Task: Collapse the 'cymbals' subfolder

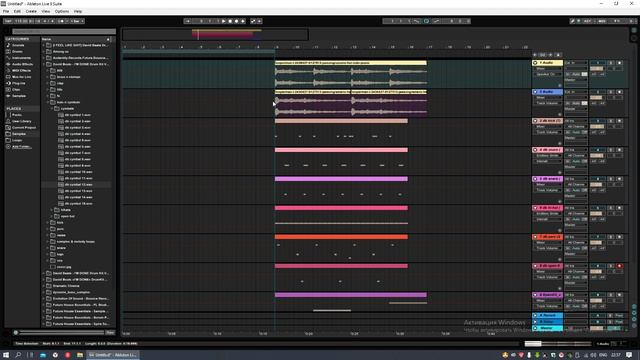Action: (x=52, y=109)
